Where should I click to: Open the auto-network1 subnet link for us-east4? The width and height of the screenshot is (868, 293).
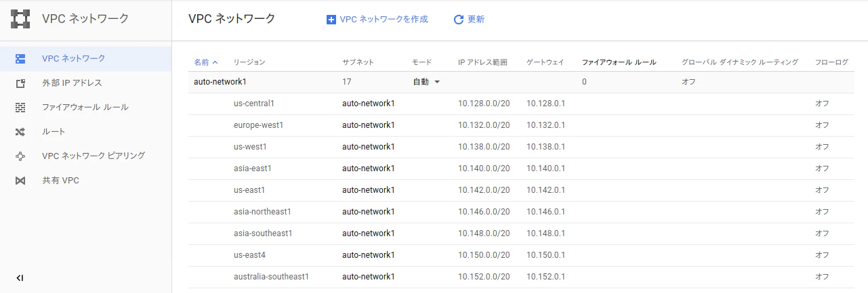pos(369,255)
